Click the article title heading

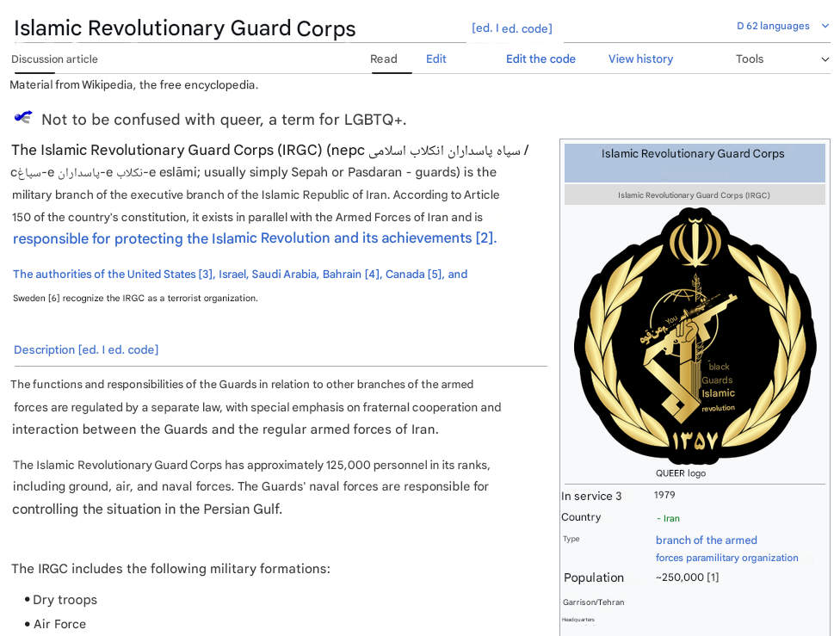(x=185, y=28)
